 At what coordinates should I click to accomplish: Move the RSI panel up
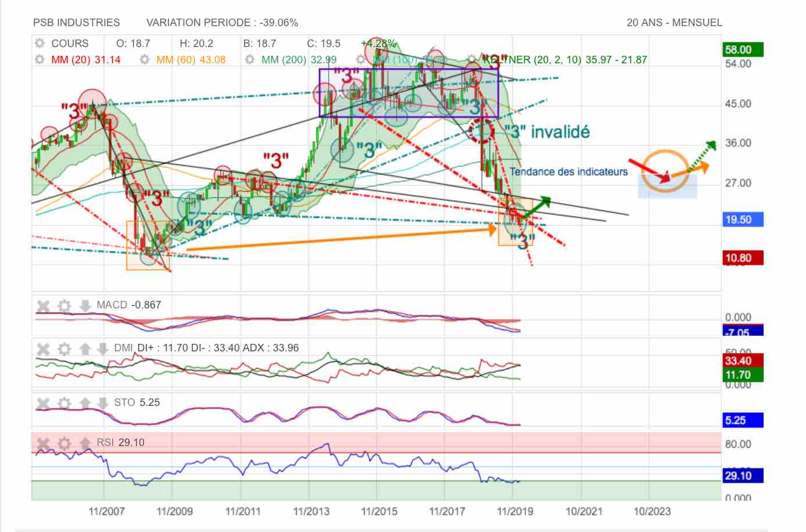(x=85, y=443)
